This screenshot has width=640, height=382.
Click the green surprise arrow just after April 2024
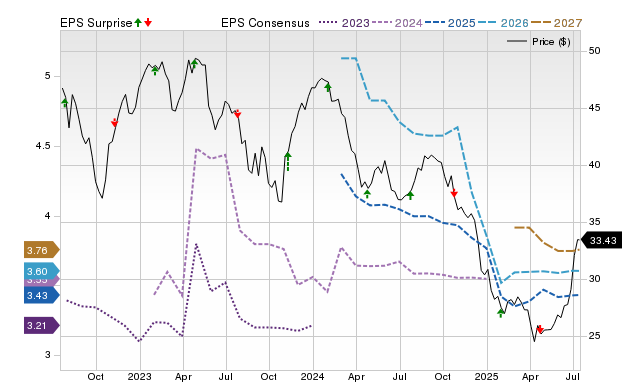pyautogui.click(x=367, y=193)
